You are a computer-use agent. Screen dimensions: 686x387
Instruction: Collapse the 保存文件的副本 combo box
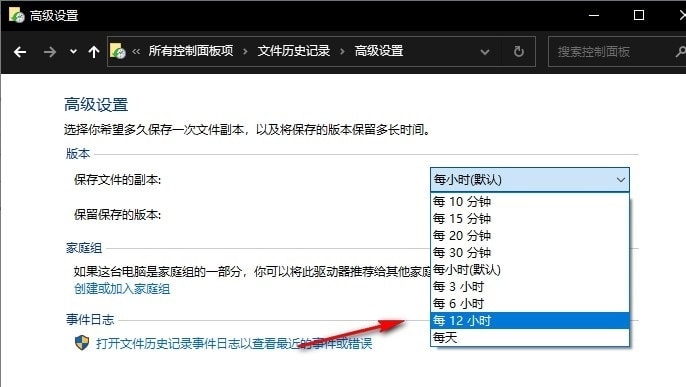click(x=530, y=180)
